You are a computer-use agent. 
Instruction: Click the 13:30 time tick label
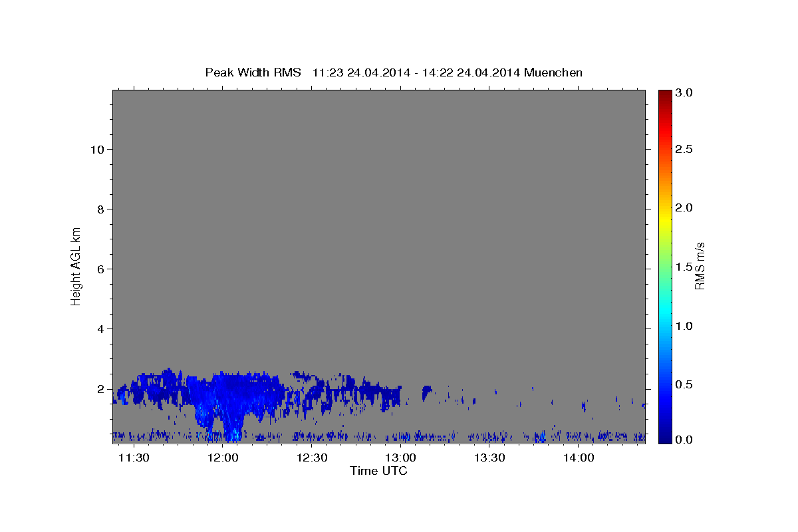click(x=490, y=458)
